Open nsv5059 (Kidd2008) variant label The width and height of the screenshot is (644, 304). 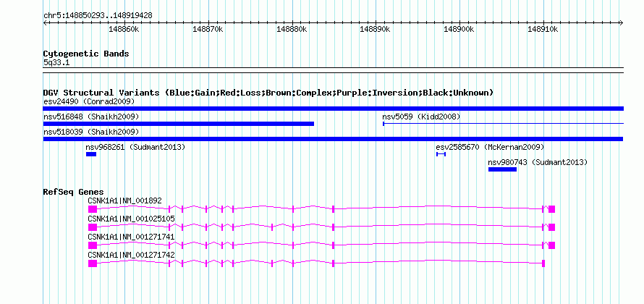(x=421, y=117)
